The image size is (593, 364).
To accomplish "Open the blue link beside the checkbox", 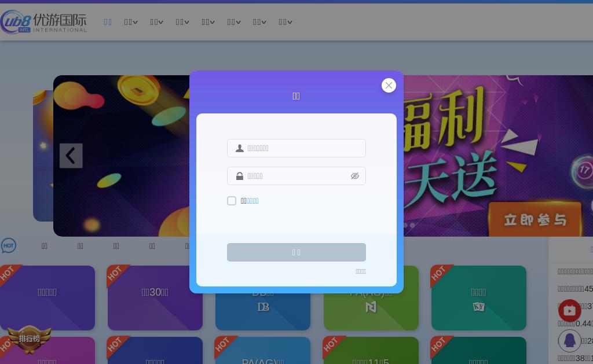I will point(252,201).
